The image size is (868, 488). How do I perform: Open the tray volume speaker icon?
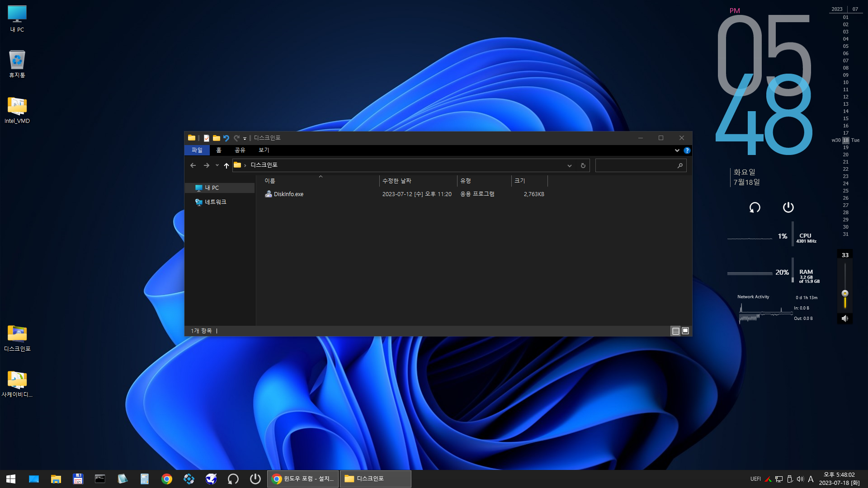[800, 479]
